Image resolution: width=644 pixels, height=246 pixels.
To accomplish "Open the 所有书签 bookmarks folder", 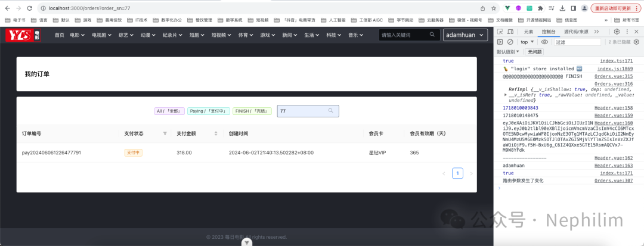I will [627, 20].
